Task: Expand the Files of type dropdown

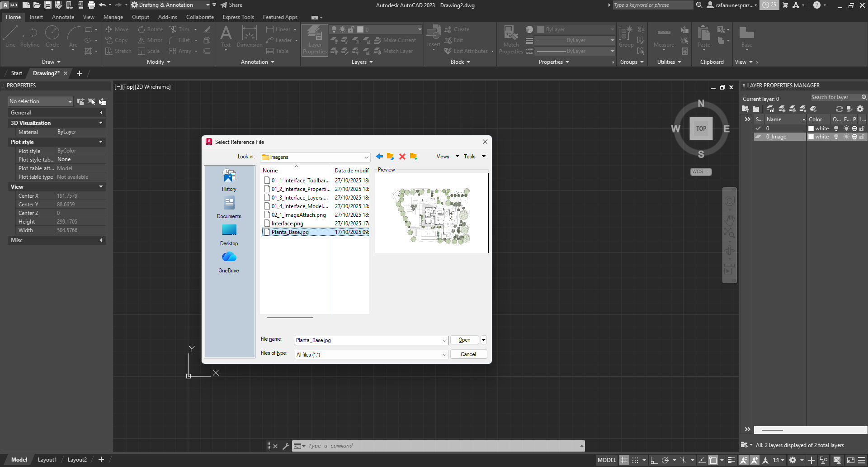Action: click(x=444, y=355)
